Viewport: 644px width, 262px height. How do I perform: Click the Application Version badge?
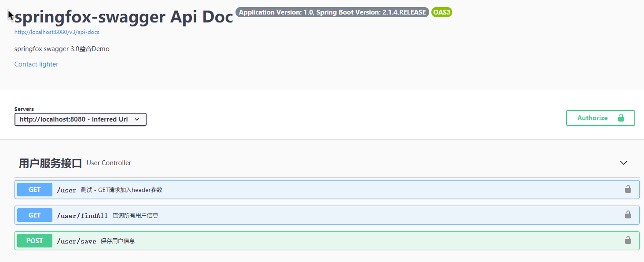coord(332,12)
